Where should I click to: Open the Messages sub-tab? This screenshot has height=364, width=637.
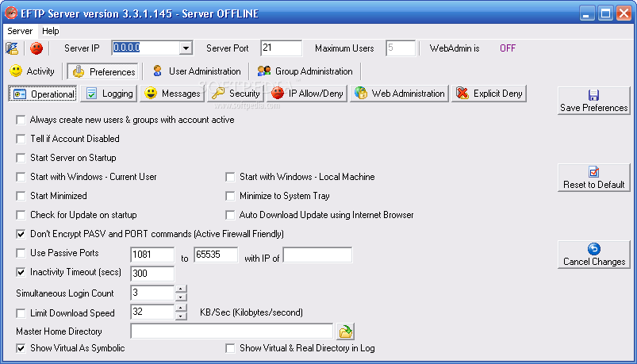point(172,94)
